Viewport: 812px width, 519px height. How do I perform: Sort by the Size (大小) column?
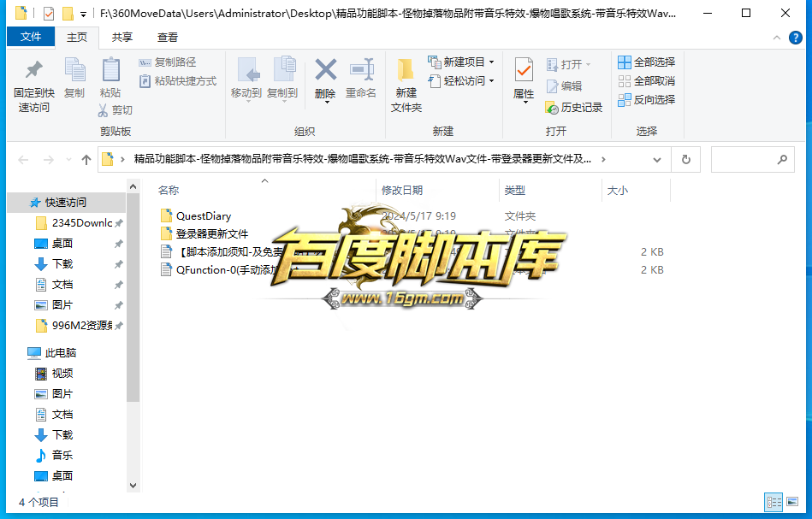click(x=617, y=191)
